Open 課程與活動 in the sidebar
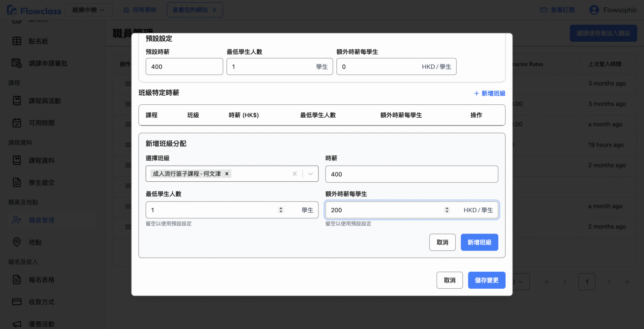 (45, 101)
